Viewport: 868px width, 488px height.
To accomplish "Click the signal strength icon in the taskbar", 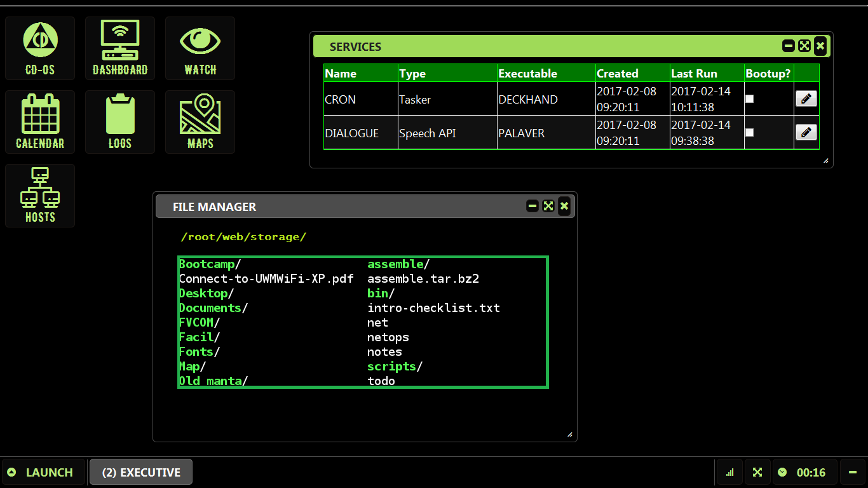I will (x=729, y=472).
